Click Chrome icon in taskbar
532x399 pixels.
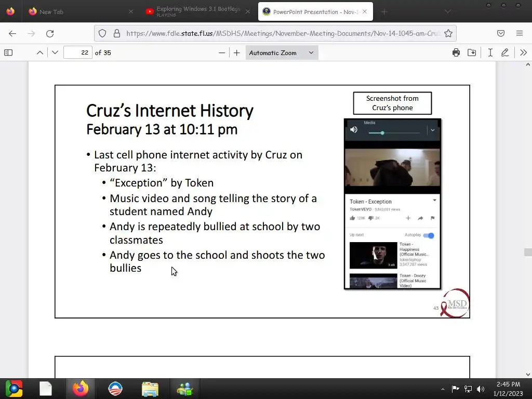click(x=14, y=389)
